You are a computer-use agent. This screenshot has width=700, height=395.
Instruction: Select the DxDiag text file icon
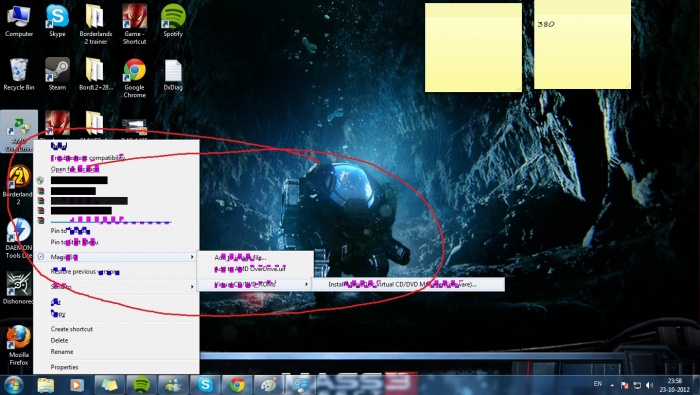(x=173, y=74)
